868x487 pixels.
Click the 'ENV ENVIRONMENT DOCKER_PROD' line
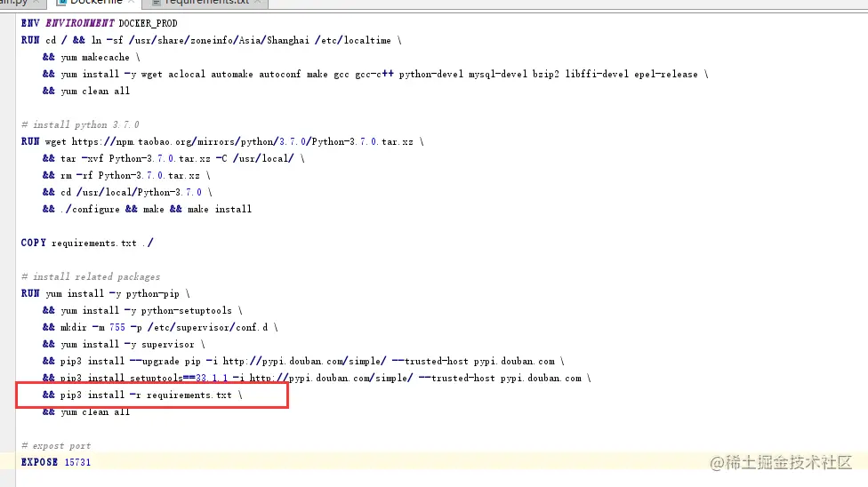(99, 23)
